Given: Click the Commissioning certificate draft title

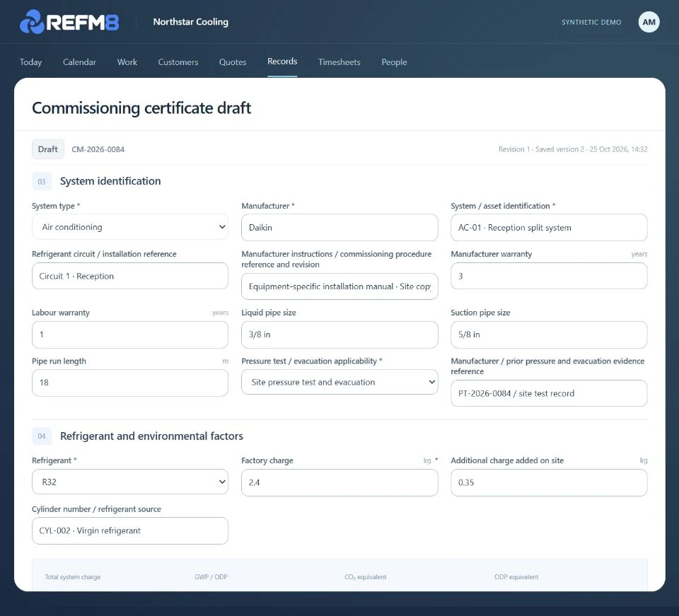Looking at the screenshot, I should click(x=141, y=107).
